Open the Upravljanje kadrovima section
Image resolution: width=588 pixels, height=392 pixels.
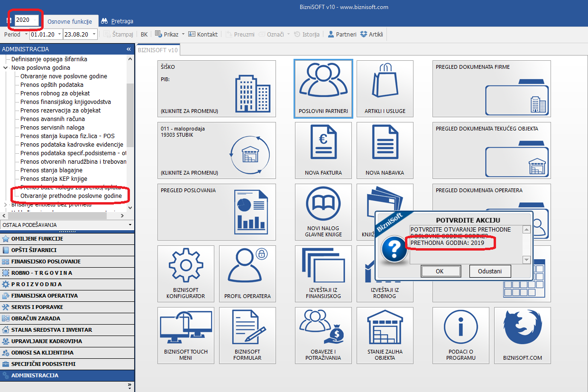(67, 341)
